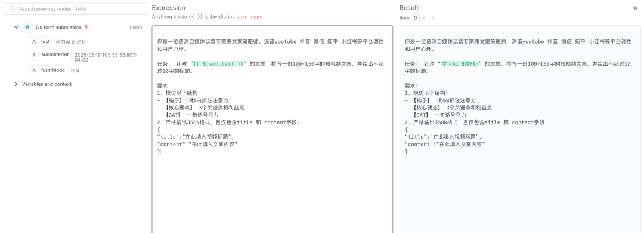
Task: Click the search magnifier icon
Action: 11,8
